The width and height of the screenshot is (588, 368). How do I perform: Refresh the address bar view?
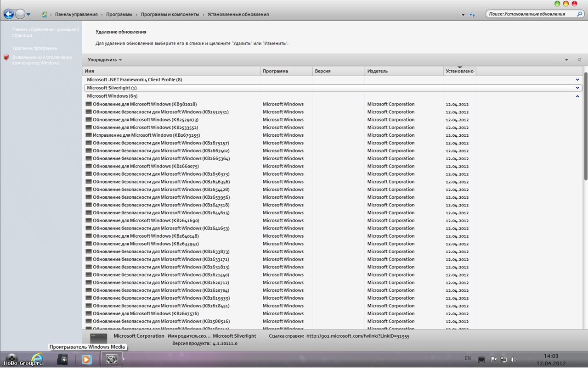pyautogui.click(x=472, y=15)
